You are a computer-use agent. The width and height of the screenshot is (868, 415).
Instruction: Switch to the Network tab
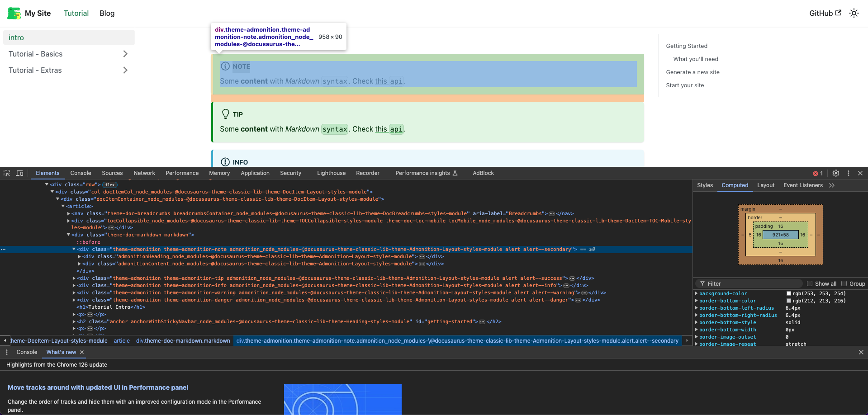[144, 173]
